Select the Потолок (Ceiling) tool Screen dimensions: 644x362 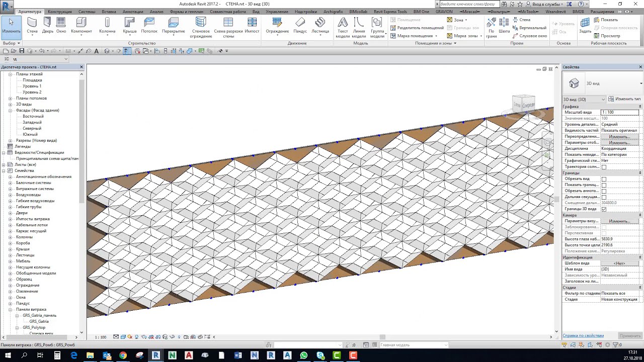click(149, 26)
